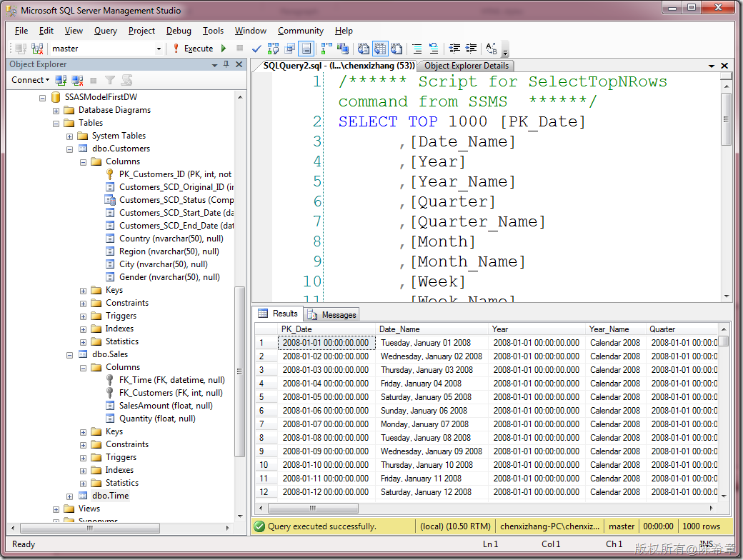Switch output to Results to Grid

pyautogui.click(x=380, y=49)
